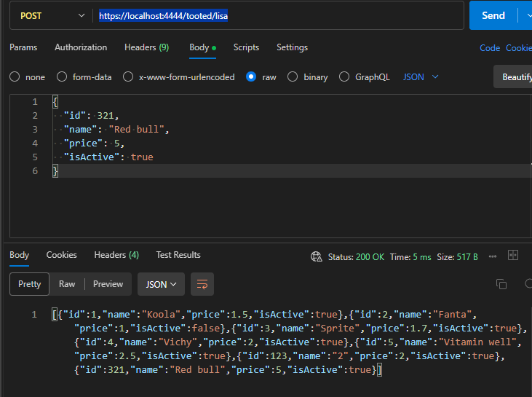Open the response JSON format dropdown
This screenshot has width=532, height=397.
161,284
